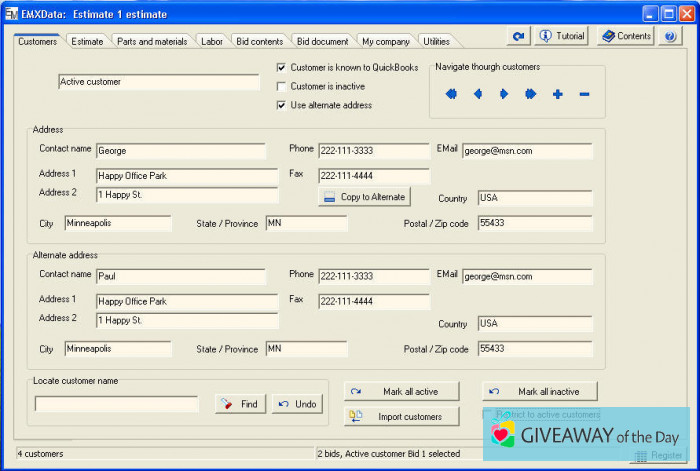Uncheck Customer is known to QuickBooks

(x=282, y=68)
